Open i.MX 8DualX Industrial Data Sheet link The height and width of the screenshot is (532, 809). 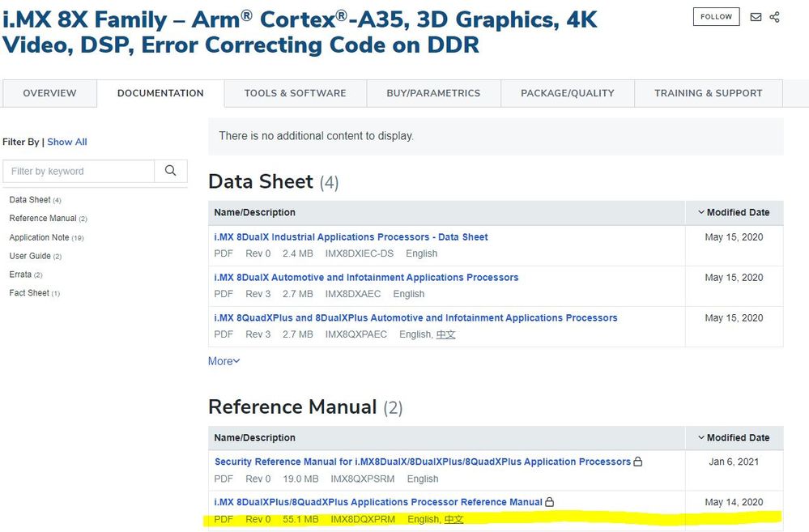351,237
